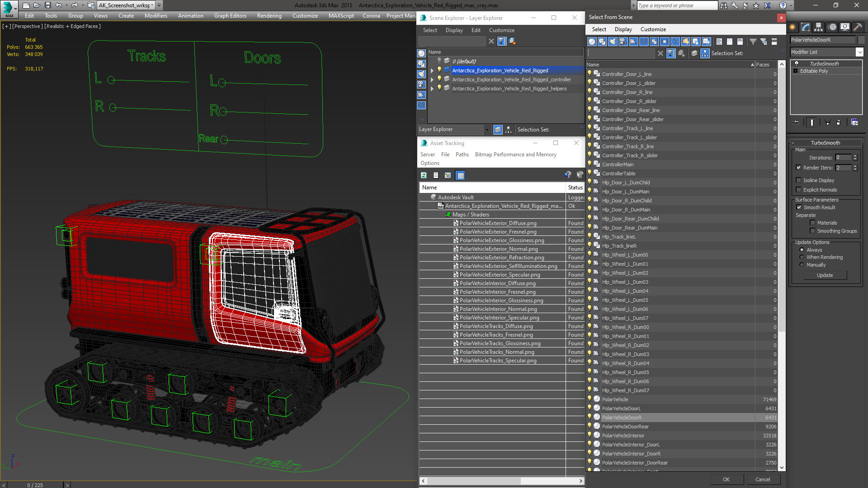Toggle Display Lights filter in Select From Scene
868x488 pixels.
[x=613, y=42]
